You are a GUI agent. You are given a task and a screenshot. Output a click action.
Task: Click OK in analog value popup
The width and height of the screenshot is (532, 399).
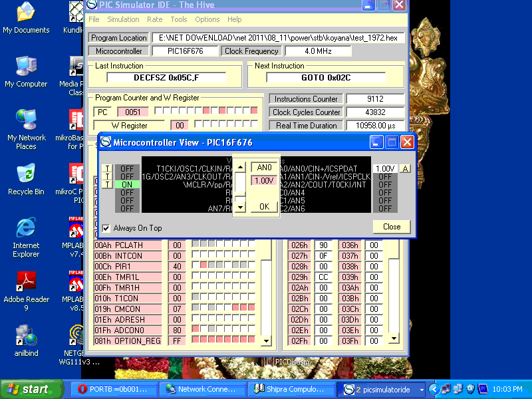point(264,207)
